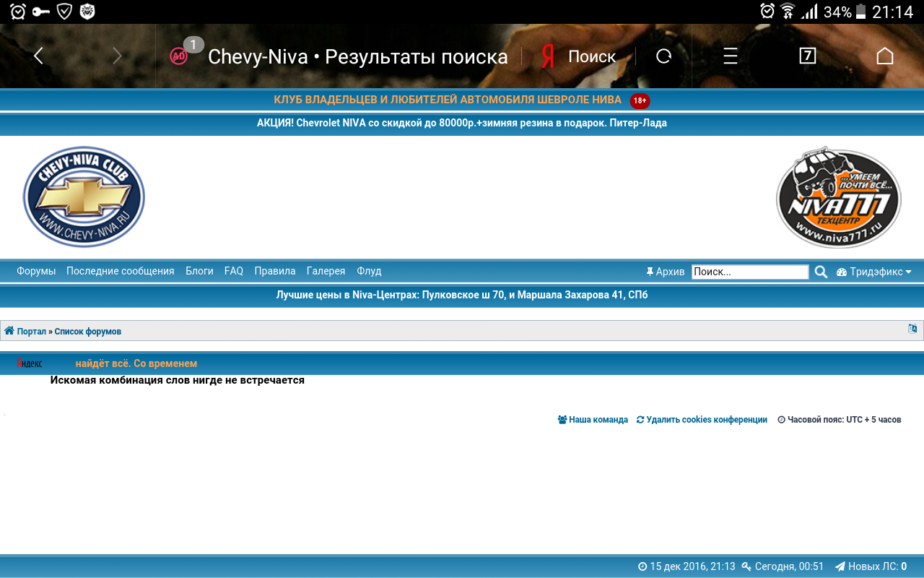Click the Новых ЛС messages link

point(871,566)
